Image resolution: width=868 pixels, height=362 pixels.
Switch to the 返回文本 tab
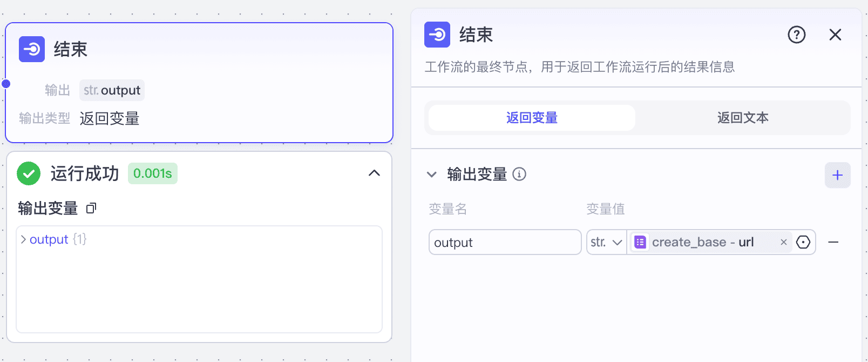pos(743,118)
